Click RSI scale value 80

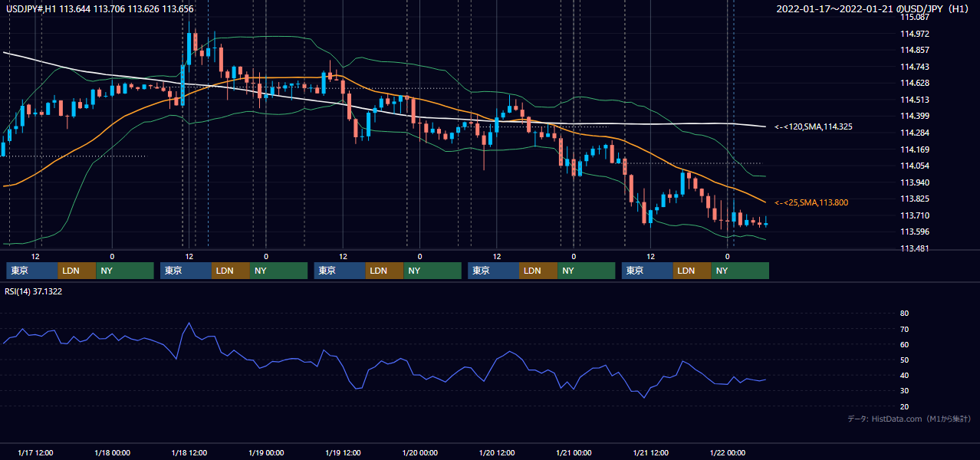[x=904, y=314]
